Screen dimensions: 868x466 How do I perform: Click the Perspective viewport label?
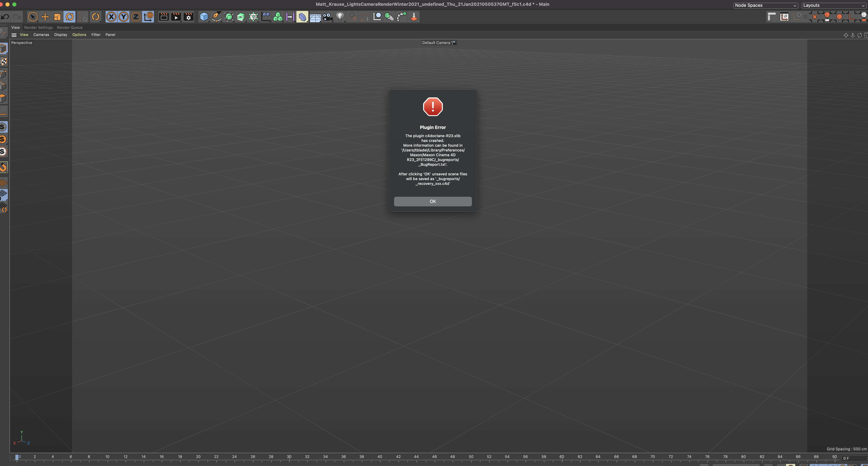[x=22, y=43]
